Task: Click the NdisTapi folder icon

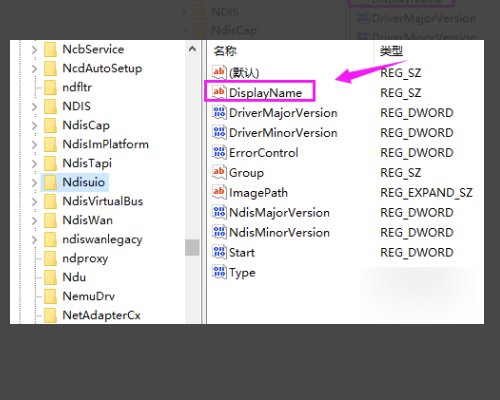Action: (x=50, y=163)
